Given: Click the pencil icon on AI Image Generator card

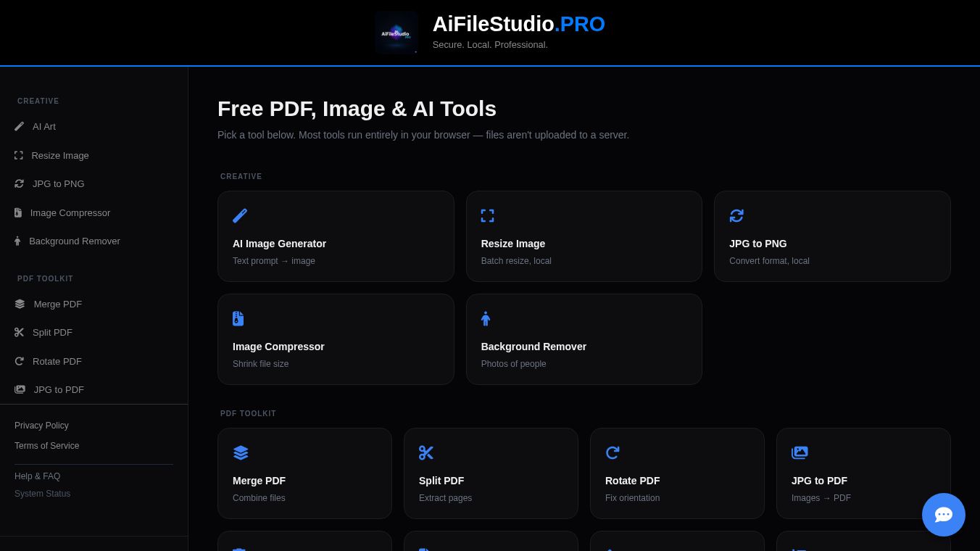Looking at the screenshot, I should (240, 215).
